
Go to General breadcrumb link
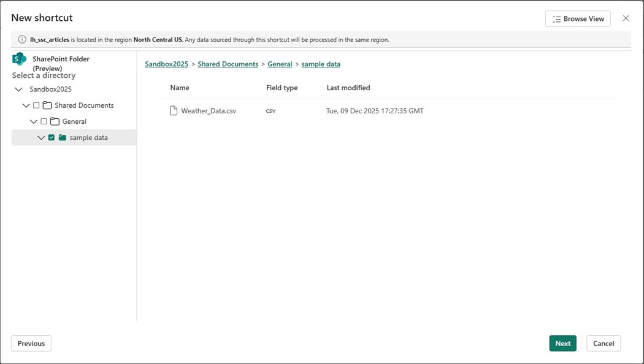click(x=280, y=64)
